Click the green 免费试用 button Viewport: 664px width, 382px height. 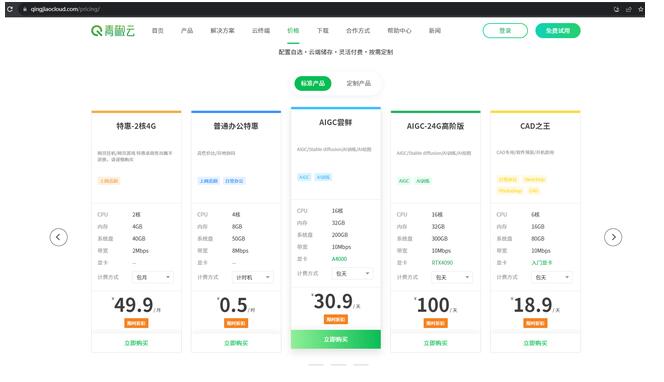tap(558, 30)
